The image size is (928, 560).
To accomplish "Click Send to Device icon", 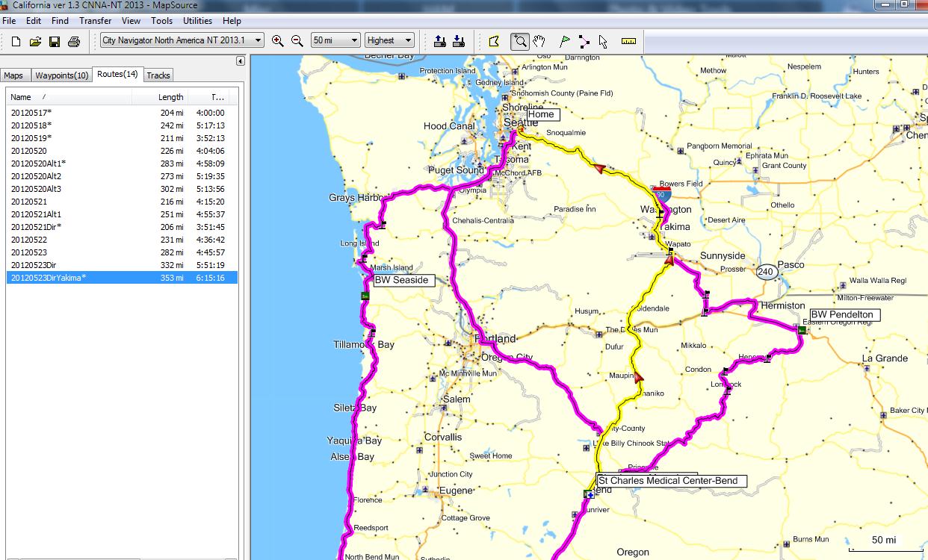I will [x=440, y=41].
